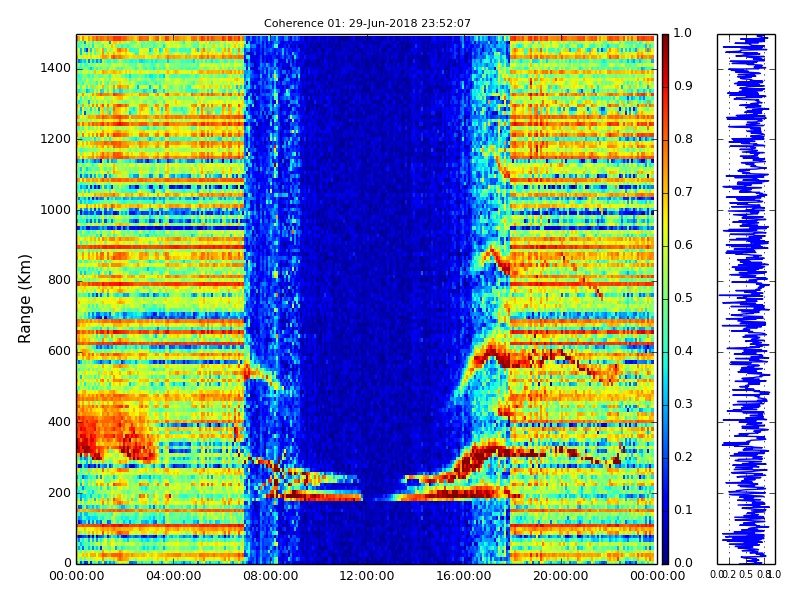Screen dimensions: 800x600
Task: Click the blue coherence profile line plot
Action: coord(746,299)
